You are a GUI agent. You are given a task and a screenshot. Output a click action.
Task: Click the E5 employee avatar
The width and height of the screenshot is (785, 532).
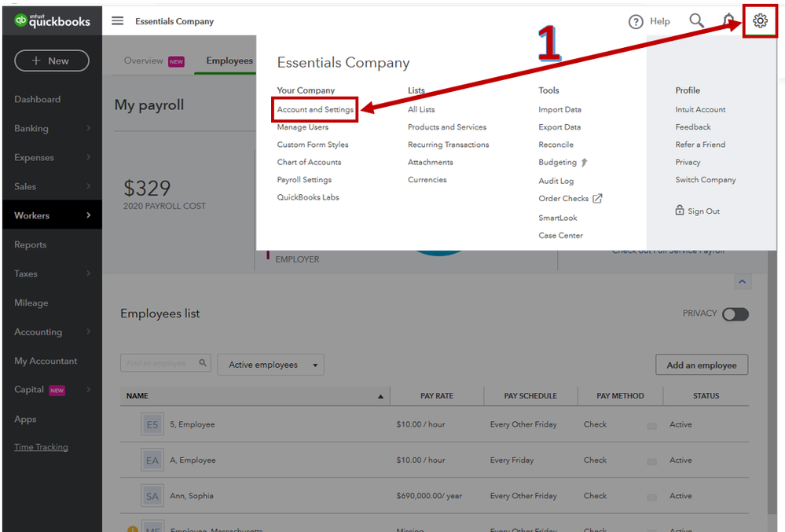pos(152,424)
